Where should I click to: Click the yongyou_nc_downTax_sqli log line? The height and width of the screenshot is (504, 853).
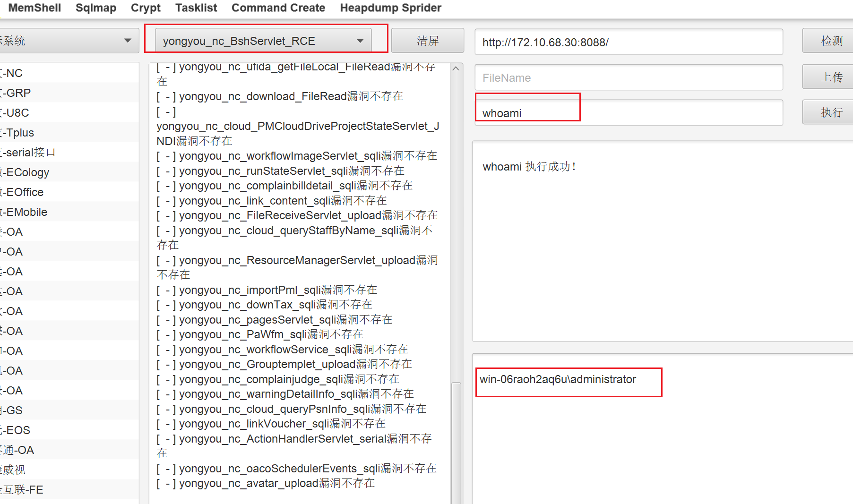pos(265,305)
